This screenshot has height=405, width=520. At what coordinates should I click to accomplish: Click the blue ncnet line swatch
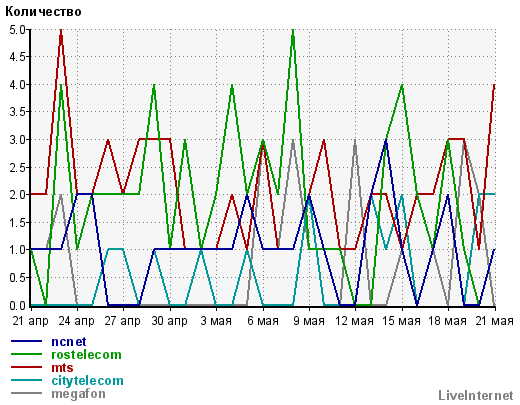pos(27,341)
